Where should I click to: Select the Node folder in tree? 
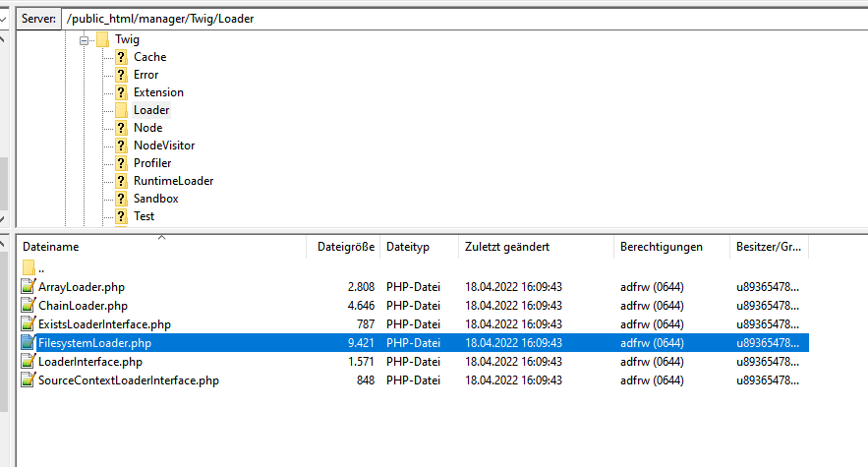click(147, 128)
